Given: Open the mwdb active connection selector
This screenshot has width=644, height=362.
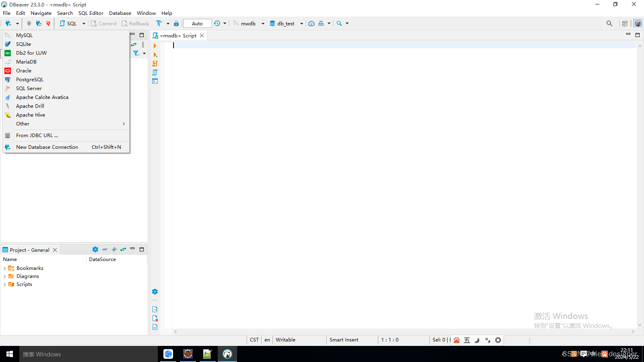Looking at the screenshot, I should pos(249,23).
